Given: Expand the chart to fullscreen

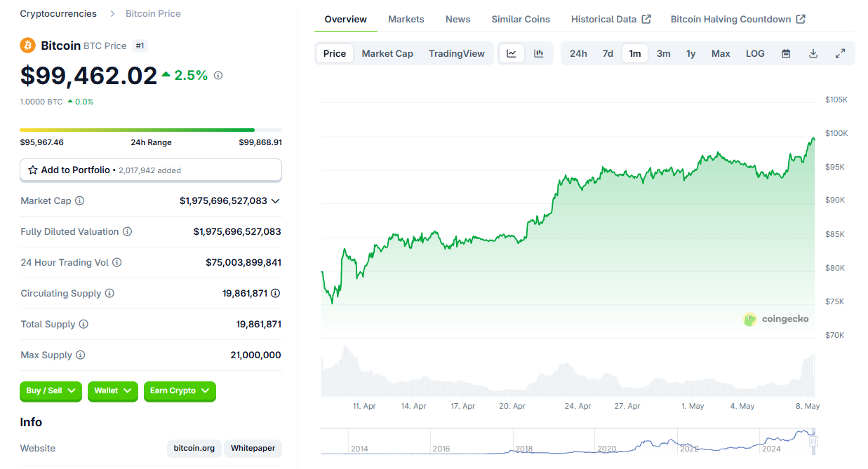Looking at the screenshot, I should tap(841, 53).
